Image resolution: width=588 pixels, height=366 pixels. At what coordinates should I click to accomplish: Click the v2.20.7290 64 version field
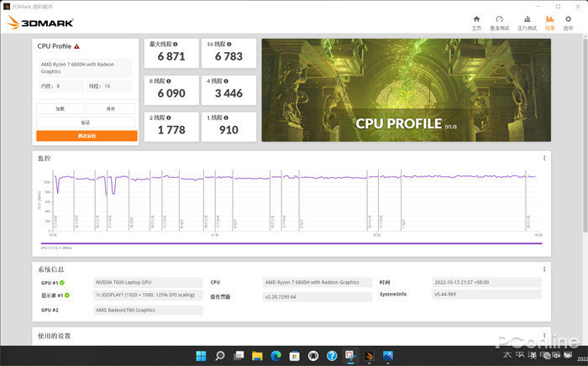[x=318, y=296]
